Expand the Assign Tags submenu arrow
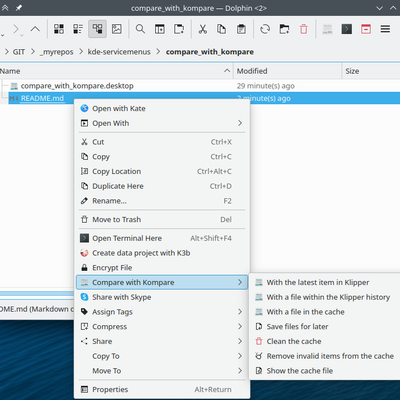Image resolution: width=400 pixels, height=400 pixels. pos(240,312)
